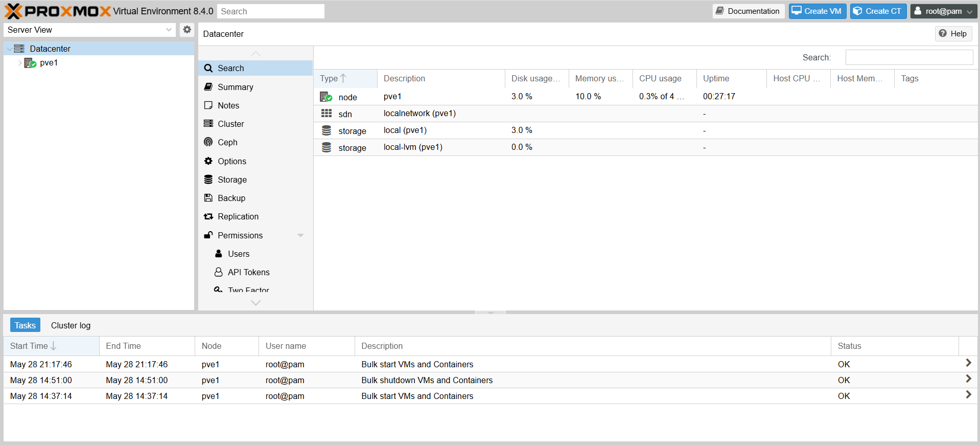The height and width of the screenshot is (445, 980).
Task: Focus the top header Search field
Action: coord(271,11)
